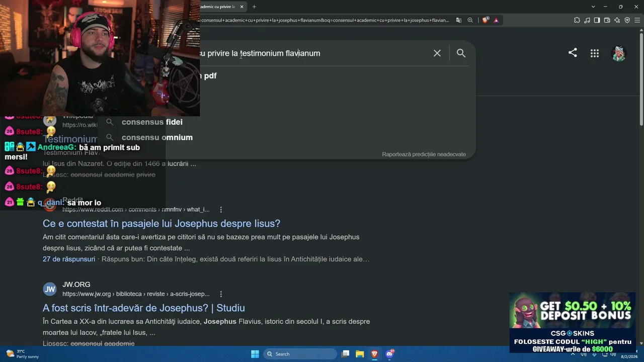Open the Extensions puzzle icon
The image size is (644, 362).
tap(577, 20)
